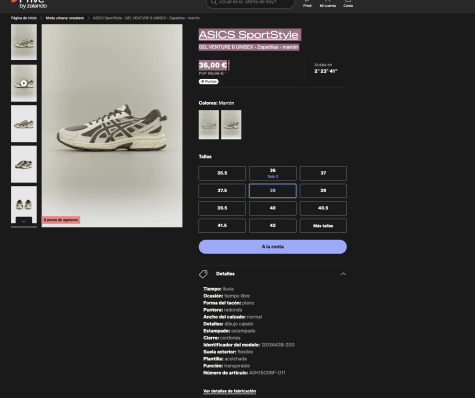Select the first color variant swatch
475x398 pixels.
(209, 125)
